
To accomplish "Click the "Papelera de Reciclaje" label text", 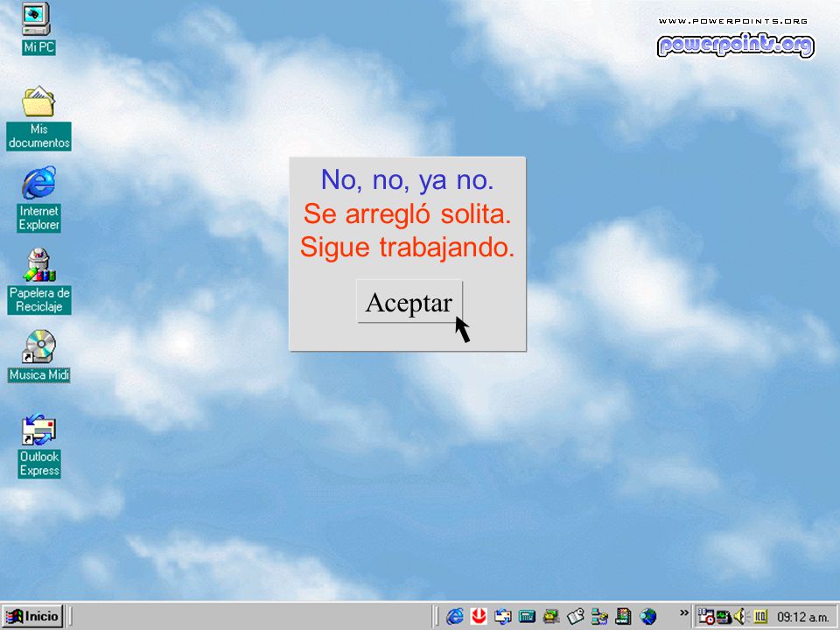I will pyautogui.click(x=39, y=299).
